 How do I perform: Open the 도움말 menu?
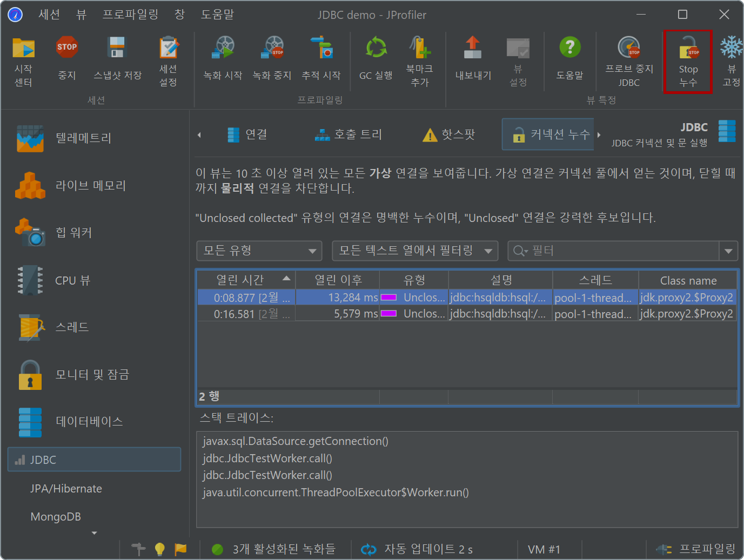point(217,15)
